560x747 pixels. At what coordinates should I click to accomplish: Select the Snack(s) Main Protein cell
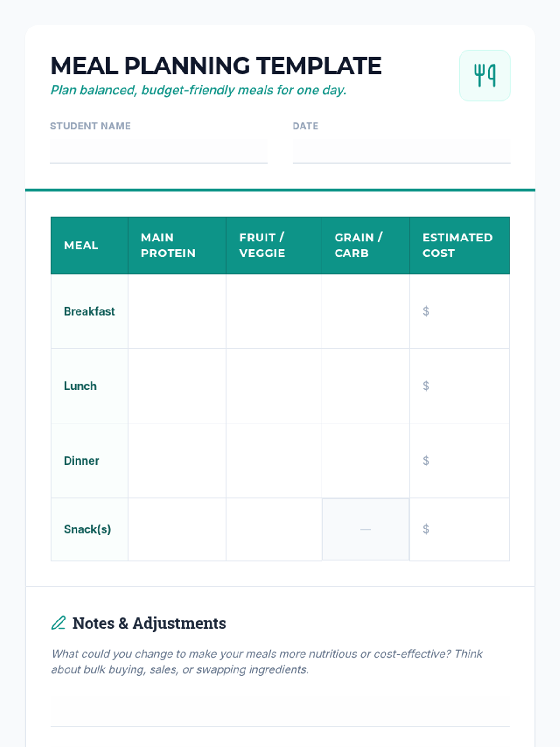point(177,529)
